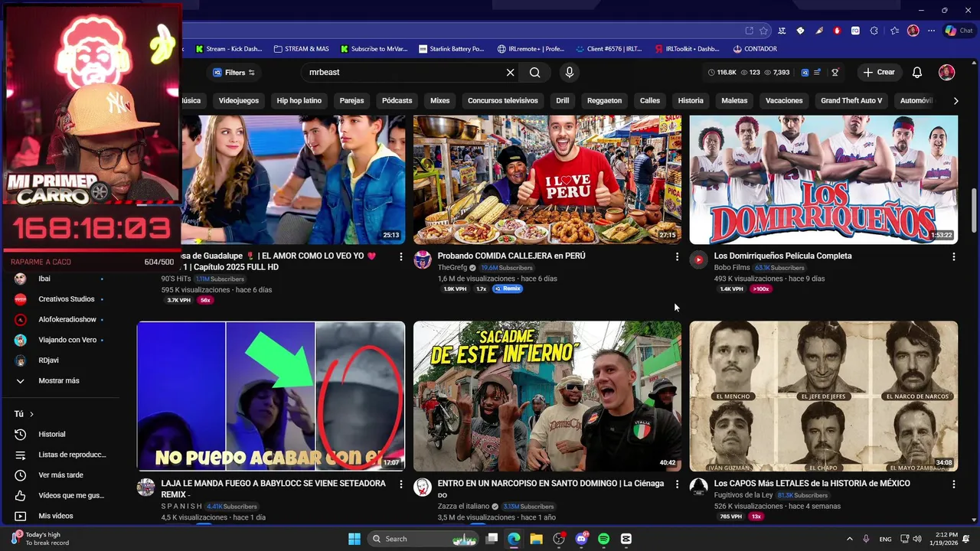Open more options for Guadalupe video

pyautogui.click(x=400, y=257)
